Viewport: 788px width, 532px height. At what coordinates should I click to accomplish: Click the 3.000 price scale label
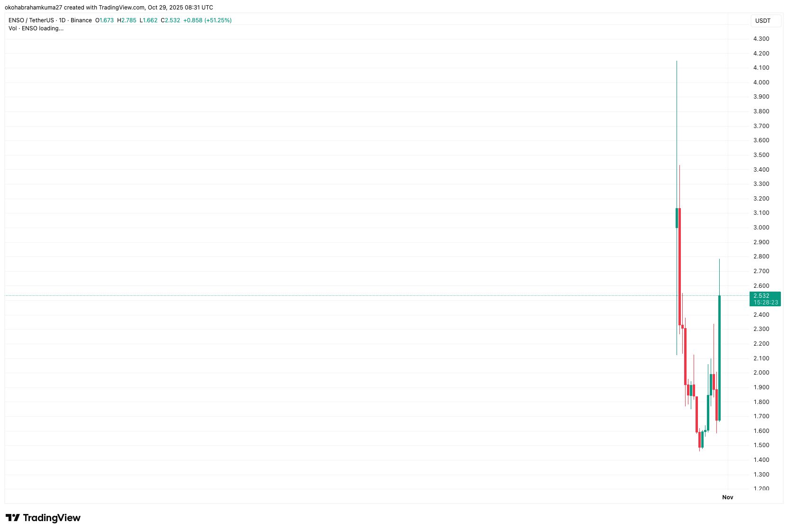coord(761,228)
